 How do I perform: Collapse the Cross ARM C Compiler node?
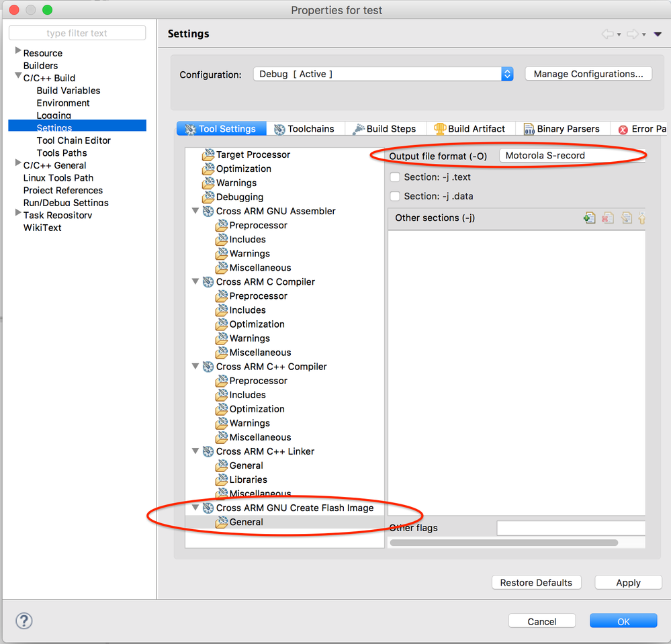(x=195, y=281)
